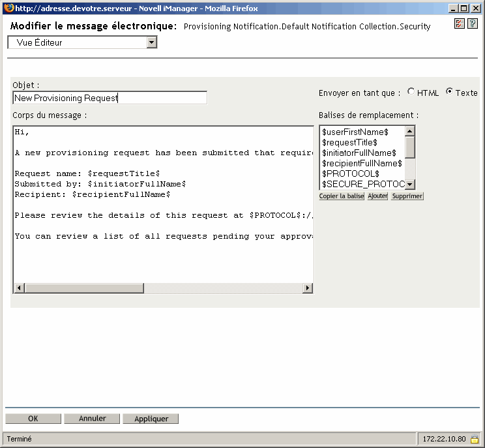This screenshot has height=448, width=485.
Task: Click the OK button
Action: (33, 419)
